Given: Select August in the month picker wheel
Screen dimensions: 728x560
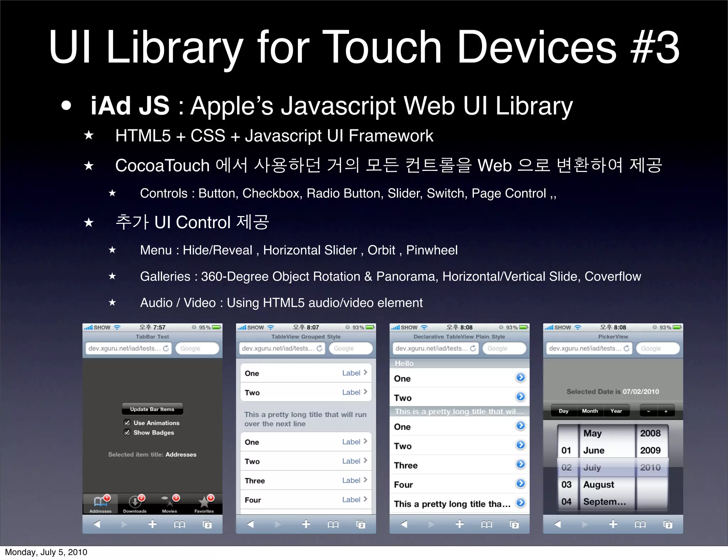Looking at the screenshot, I should [599, 484].
